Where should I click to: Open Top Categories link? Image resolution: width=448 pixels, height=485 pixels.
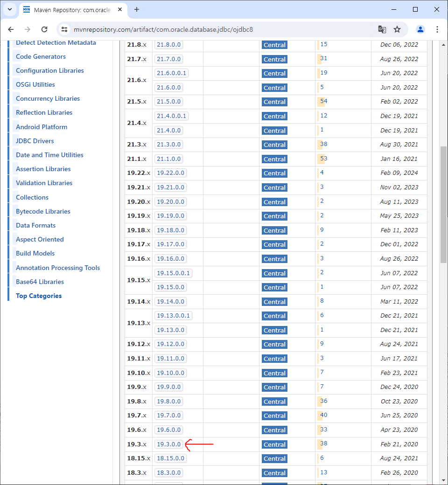point(39,296)
